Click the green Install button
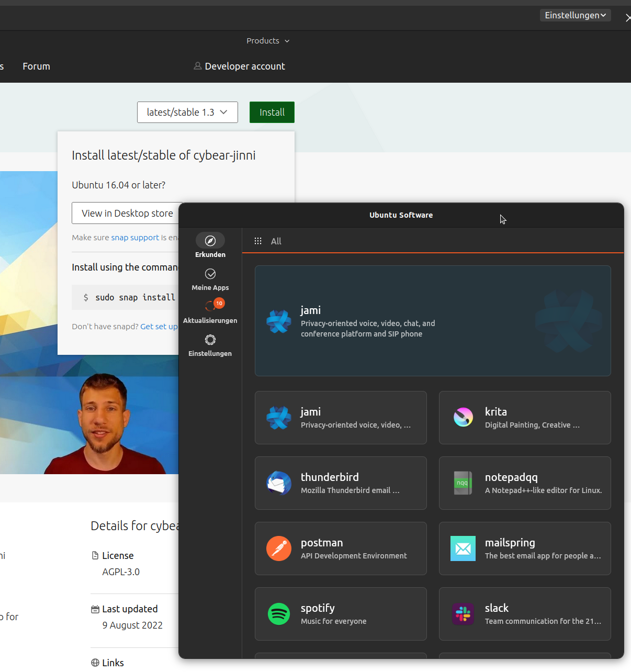Viewport: 631px width, 672px height. coord(272,112)
